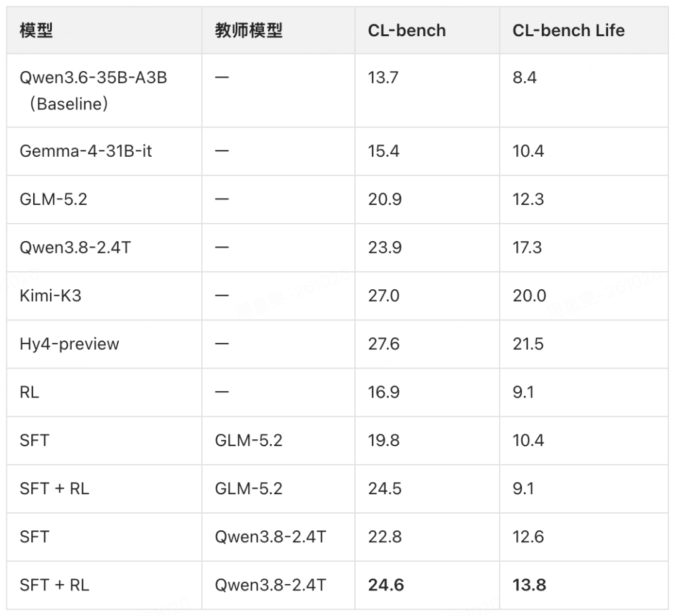Click the 模型 column header
The height and width of the screenshot is (616, 675).
[104, 30]
